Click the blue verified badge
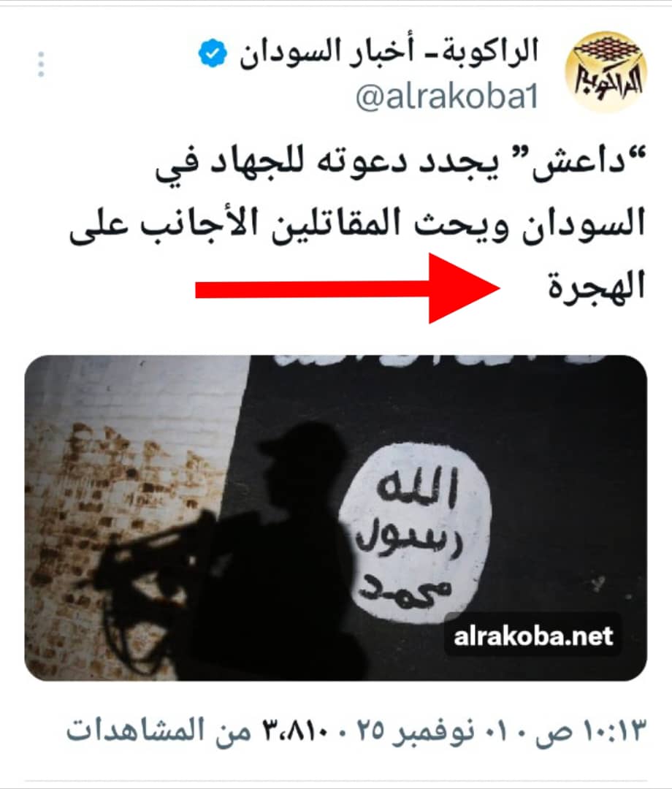672x789 pixels. pos(213,53)
